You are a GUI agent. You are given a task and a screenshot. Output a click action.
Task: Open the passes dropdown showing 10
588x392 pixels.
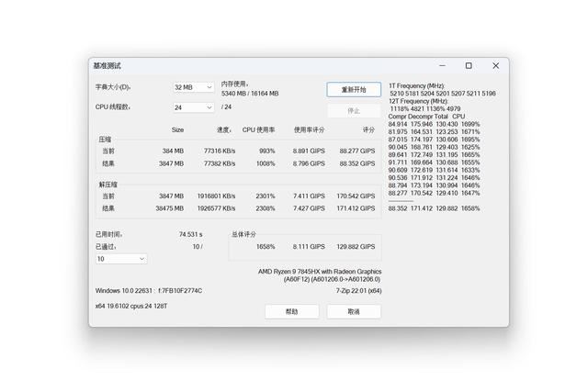[x=120, y=259]
